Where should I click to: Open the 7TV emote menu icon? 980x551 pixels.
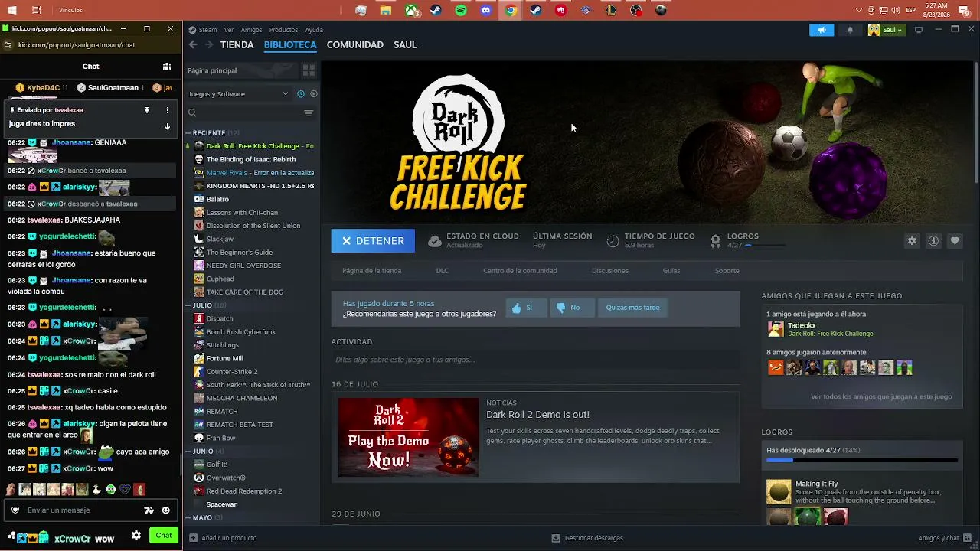coord(149,510)
